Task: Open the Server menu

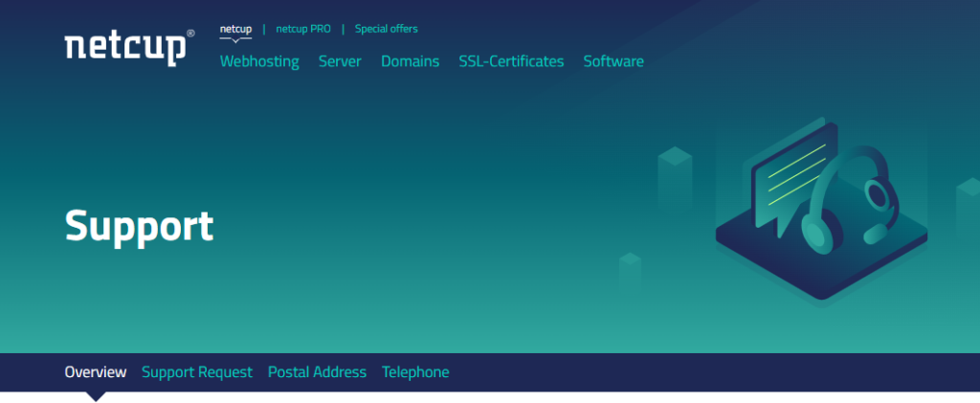Action: (340, 61)
